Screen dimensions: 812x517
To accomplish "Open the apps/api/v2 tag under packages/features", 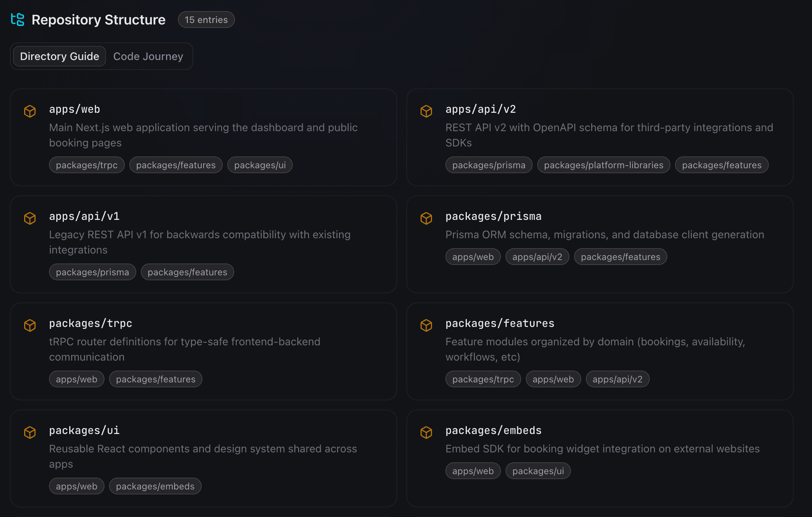I will coord(617,379).
